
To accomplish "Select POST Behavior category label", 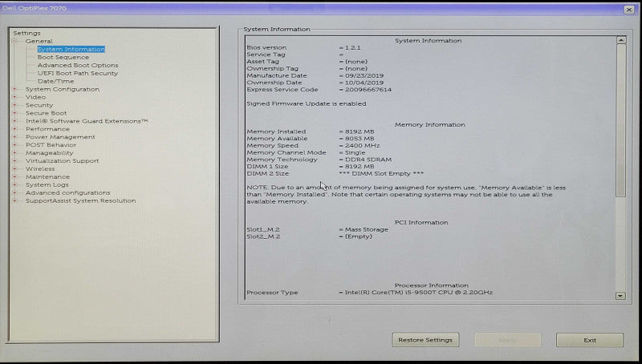I will click(x=51, y=145).
